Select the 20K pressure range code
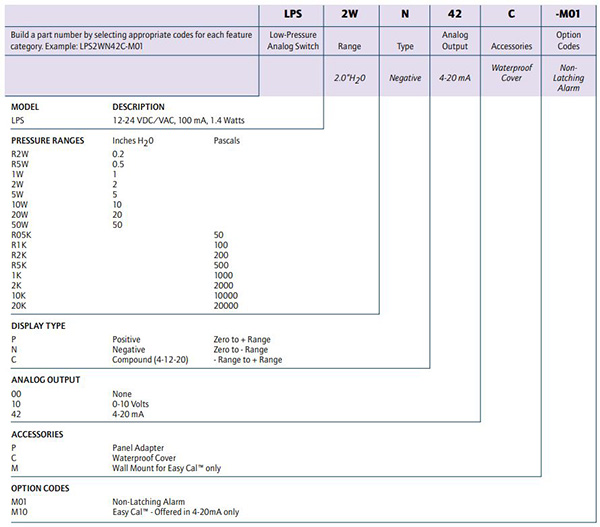The width and height of the screenshot is (600, 527). (x=20, y=306)
